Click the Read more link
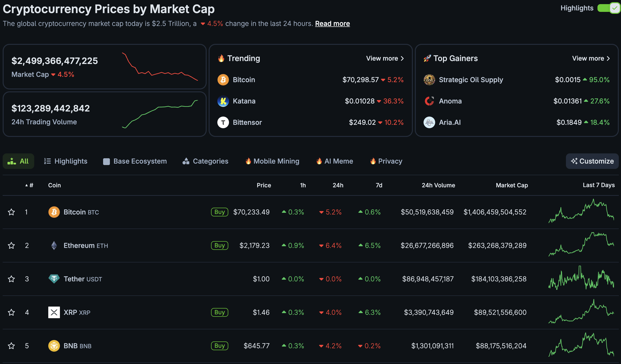Screen dimensions: 621x364 332,23
